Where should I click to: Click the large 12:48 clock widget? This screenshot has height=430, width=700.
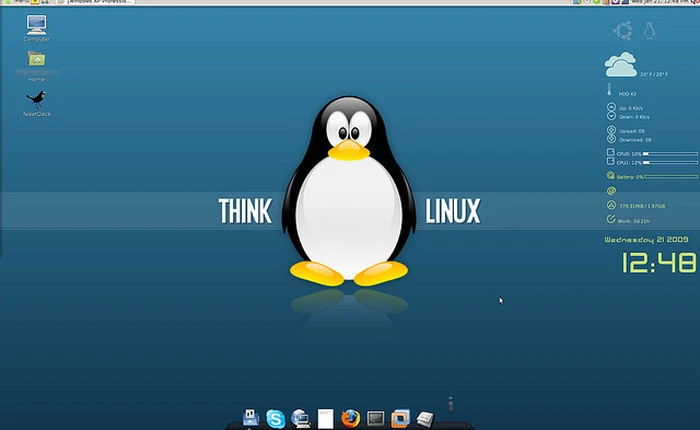click(659, 263)
